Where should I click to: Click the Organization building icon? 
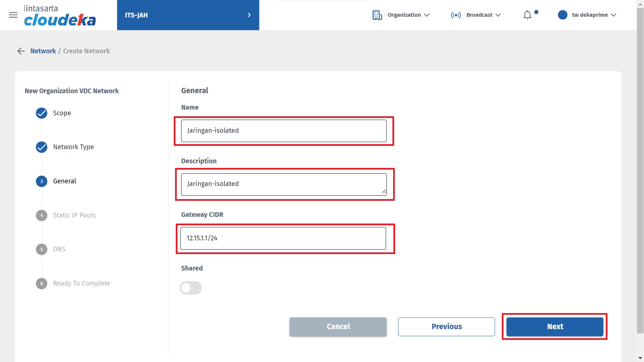tap(377, 15)
